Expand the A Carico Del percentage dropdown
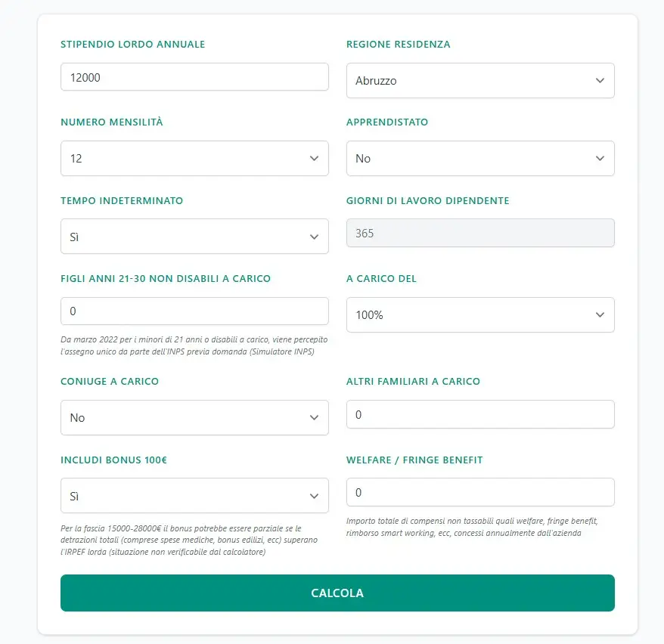This screenshot has height=644, width=664. (479, 315)
